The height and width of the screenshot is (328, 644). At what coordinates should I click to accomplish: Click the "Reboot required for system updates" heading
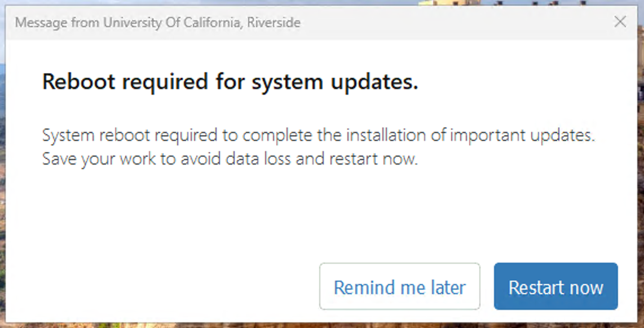[x=230, y=82]
